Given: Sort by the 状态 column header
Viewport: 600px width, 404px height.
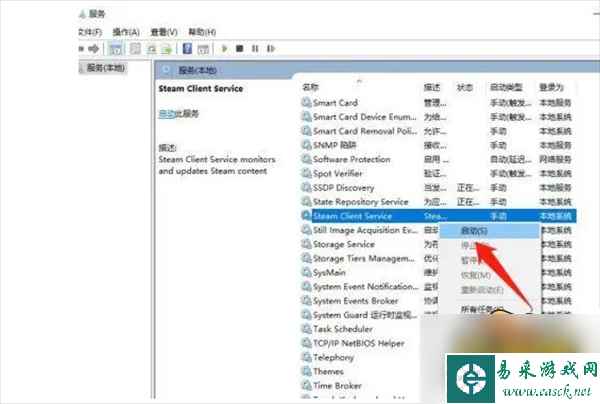Looking at the screenshot, I should pyautogui.click(x=465, y=87).
